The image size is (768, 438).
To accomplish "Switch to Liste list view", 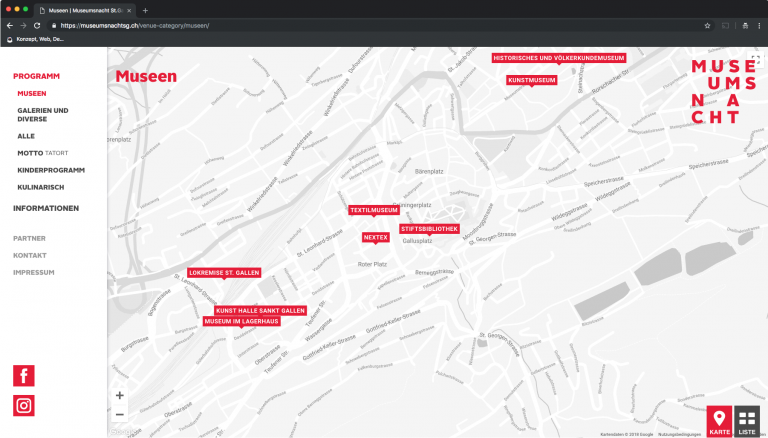I will click(747, 421).
